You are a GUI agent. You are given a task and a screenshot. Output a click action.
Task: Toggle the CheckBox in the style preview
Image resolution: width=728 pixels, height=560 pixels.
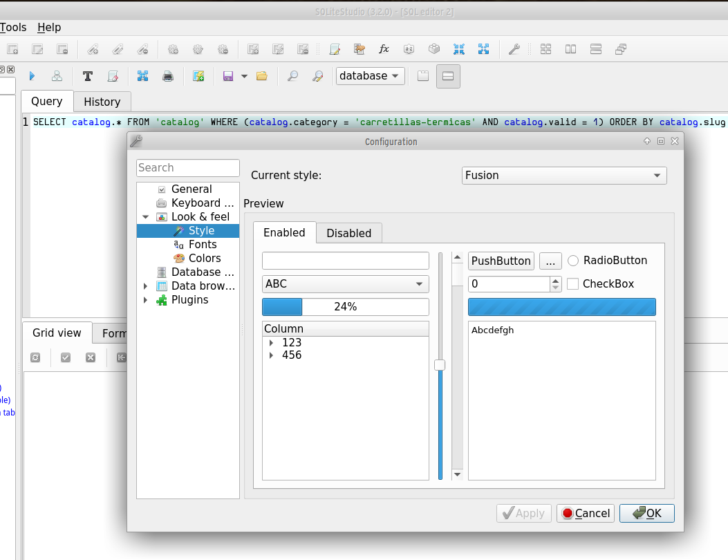coord(571,283)
